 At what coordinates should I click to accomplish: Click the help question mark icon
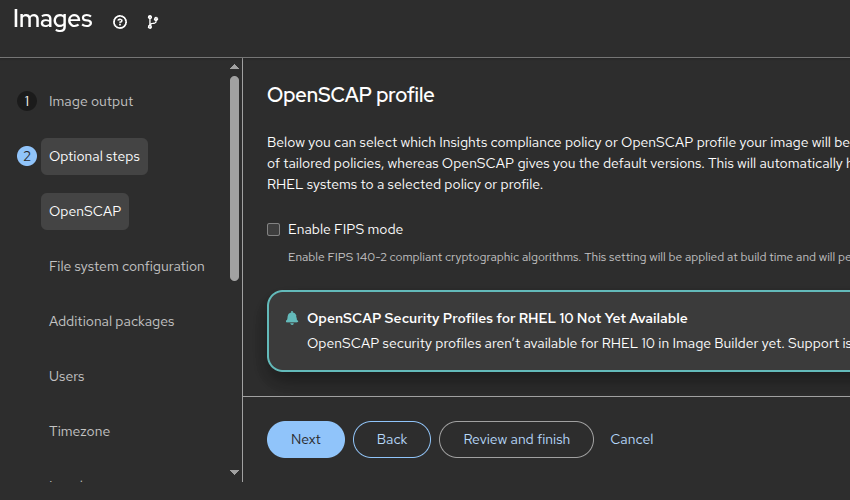coord(120,22)
